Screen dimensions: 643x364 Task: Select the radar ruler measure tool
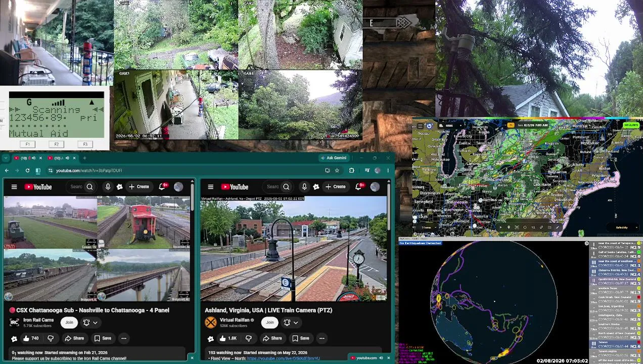coord(541,227)
